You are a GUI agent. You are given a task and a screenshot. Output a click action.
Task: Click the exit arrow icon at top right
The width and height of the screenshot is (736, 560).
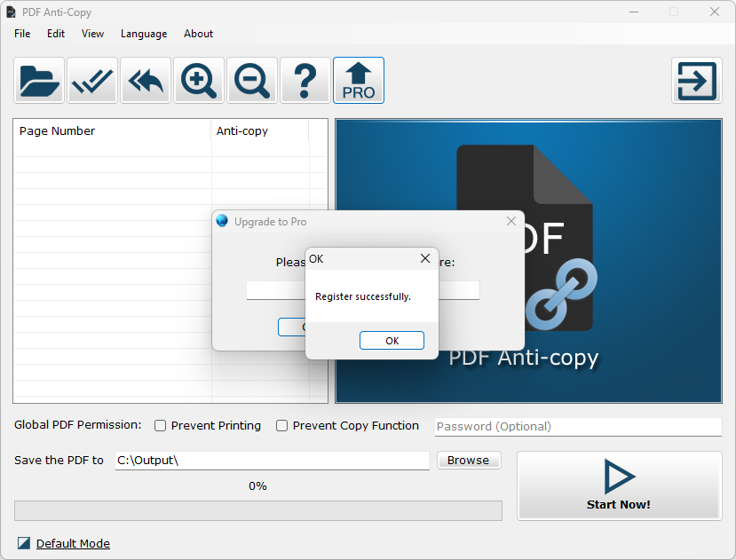click(x=697, y=80)
